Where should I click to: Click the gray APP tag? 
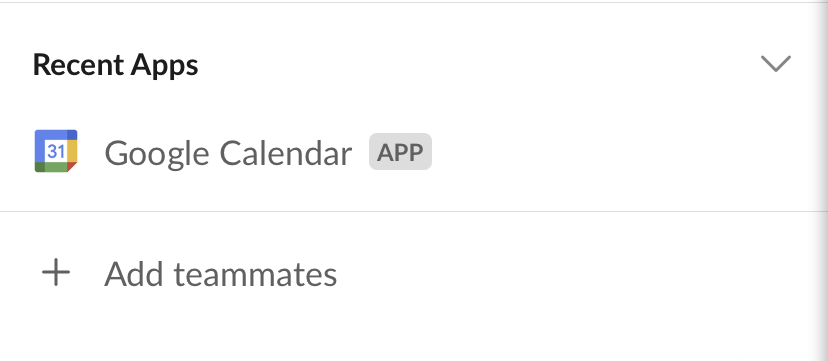click(x=400, y=152)
